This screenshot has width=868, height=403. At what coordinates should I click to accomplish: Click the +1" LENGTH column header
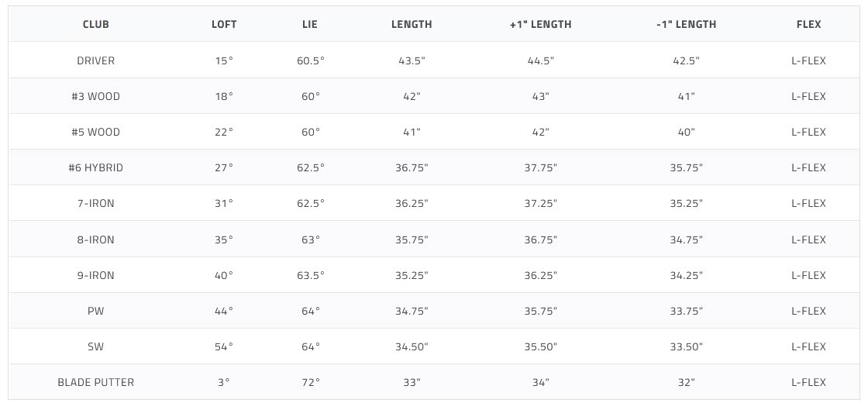(x=541, y=24)
